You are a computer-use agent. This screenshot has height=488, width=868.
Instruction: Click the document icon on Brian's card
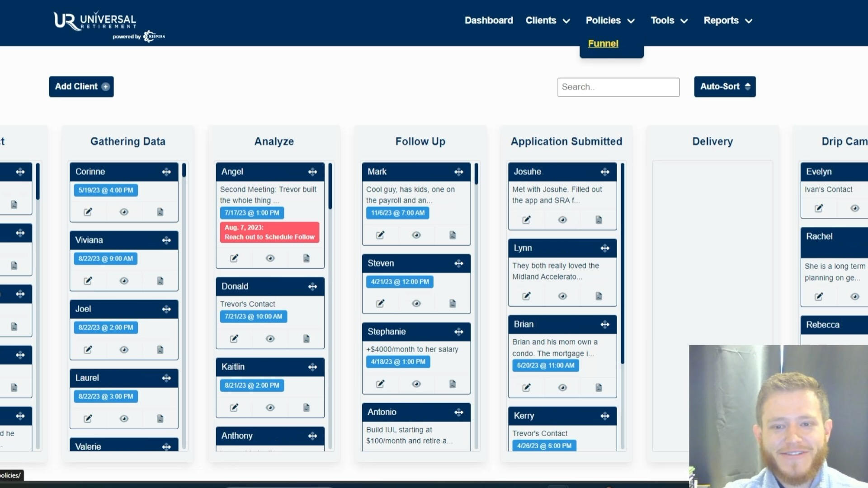click(x=598, y=387)
